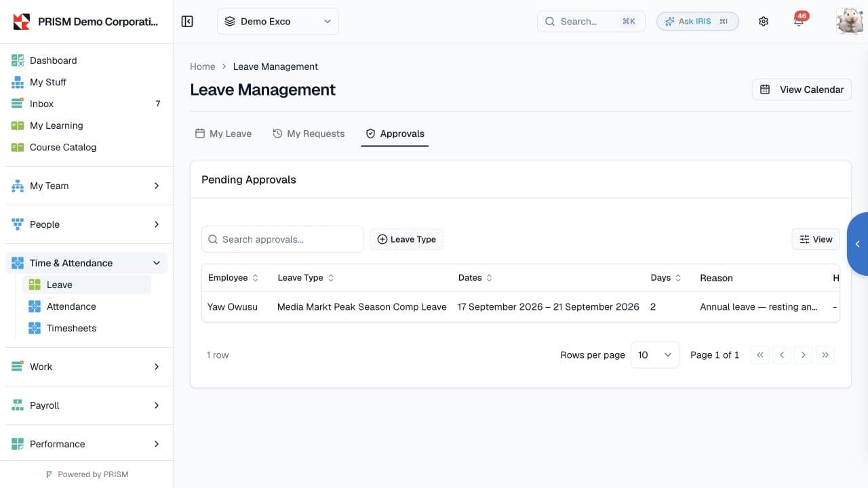Go to Home breadcrumb link
Viewport: 868px width, 488px height.
(203, 66)
